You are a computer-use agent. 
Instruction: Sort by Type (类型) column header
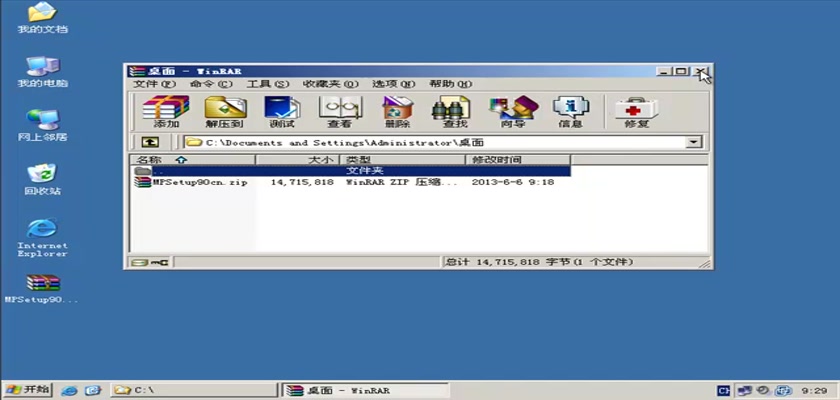(402, 160)
